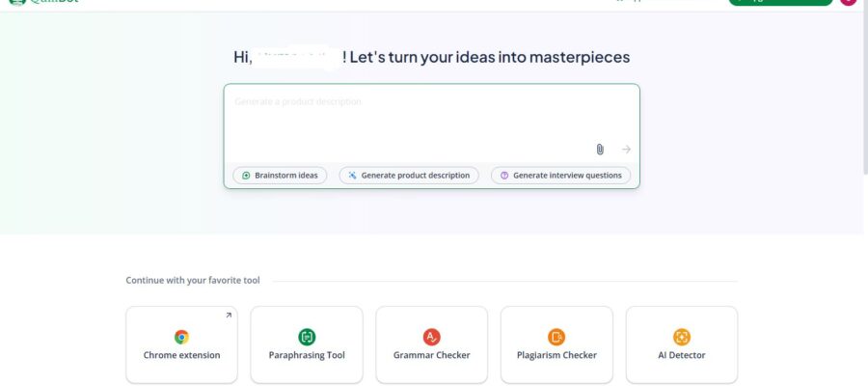Select the 'Brainstorm ideas' suggestion chip

point(280,176)
